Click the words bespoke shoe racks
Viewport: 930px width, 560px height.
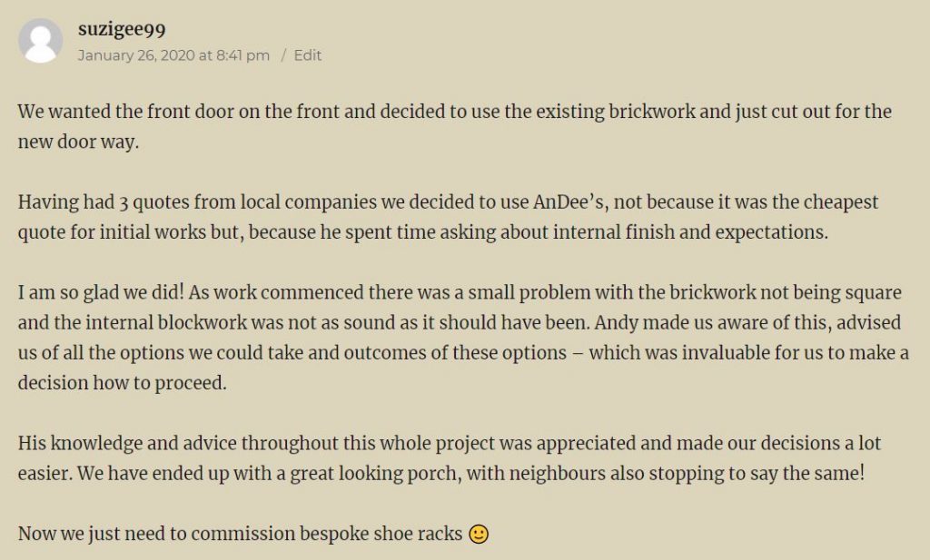pos(381,534)
